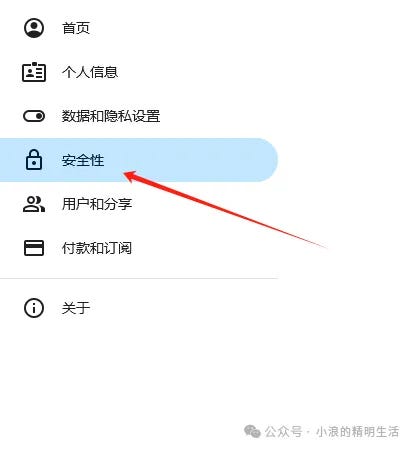
Task: Click the padlock icon for 安全性
Action: (x=34, y=160)
